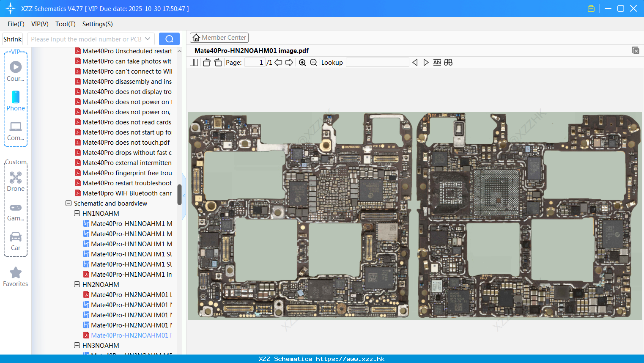Collapse the left tree panel handle

pyautogui.click(x=184, y=195)
